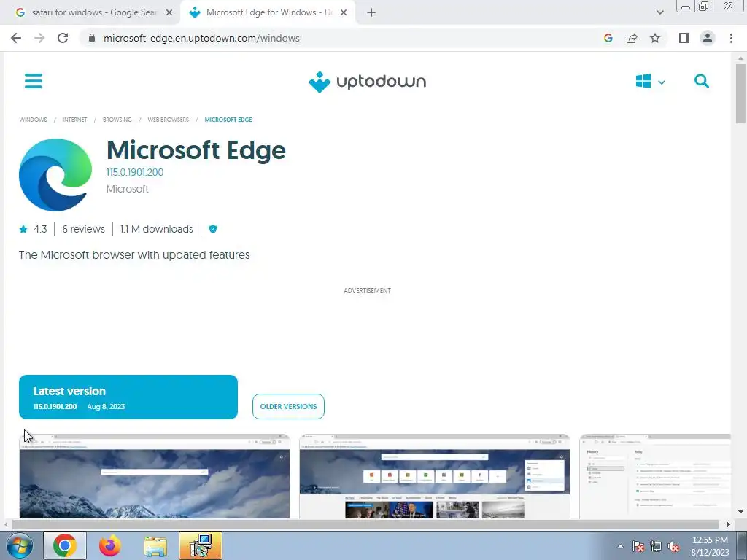Share this page via share icon
Viewport: 747px width, 560px height.
(x=632, y=38)
